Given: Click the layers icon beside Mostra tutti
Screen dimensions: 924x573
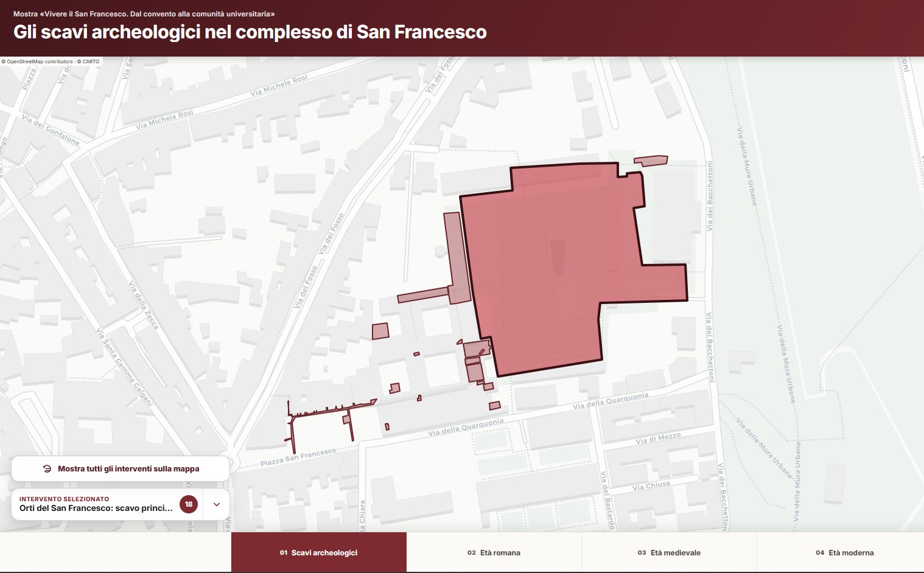Looking at the screenshot, I should (47, 469).
